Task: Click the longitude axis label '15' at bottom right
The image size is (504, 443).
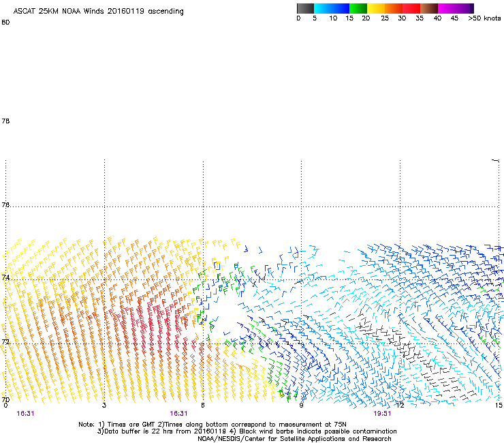Action: [499, 405]
